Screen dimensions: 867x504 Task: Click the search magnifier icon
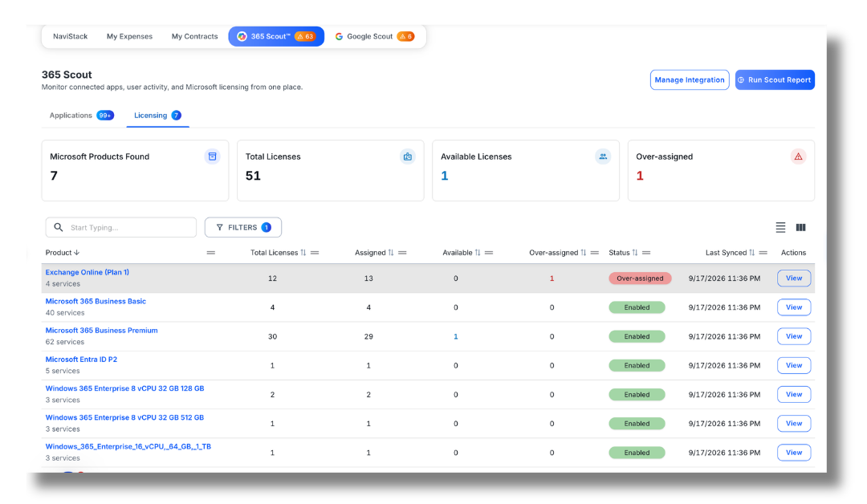click(x=58, y=227)
